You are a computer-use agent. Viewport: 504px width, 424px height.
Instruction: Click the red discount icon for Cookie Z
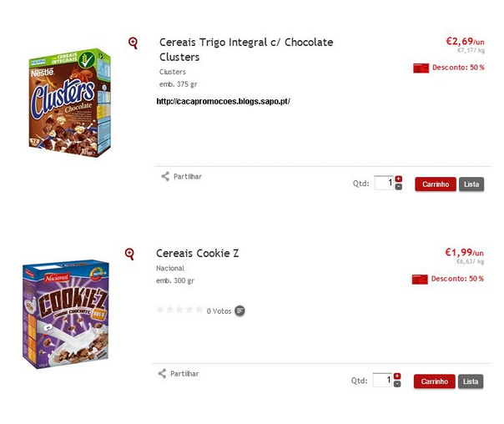[x=421, y=278]
